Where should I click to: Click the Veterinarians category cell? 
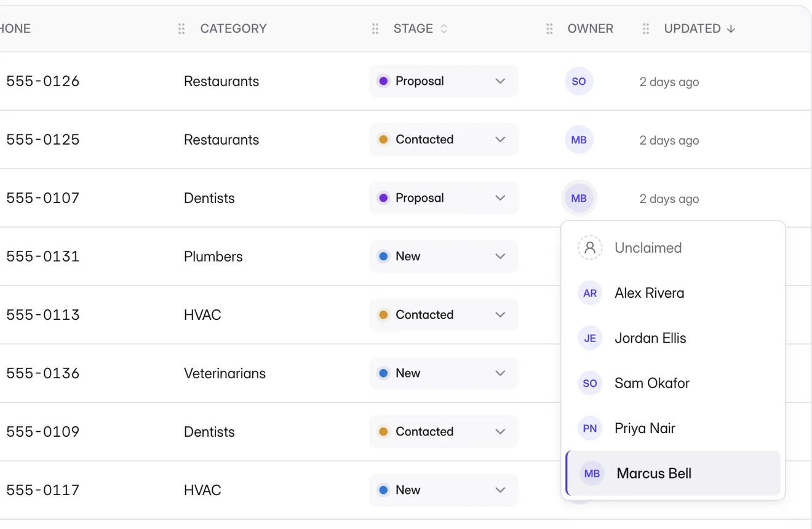pyautogui.click(x=225, y=373)
